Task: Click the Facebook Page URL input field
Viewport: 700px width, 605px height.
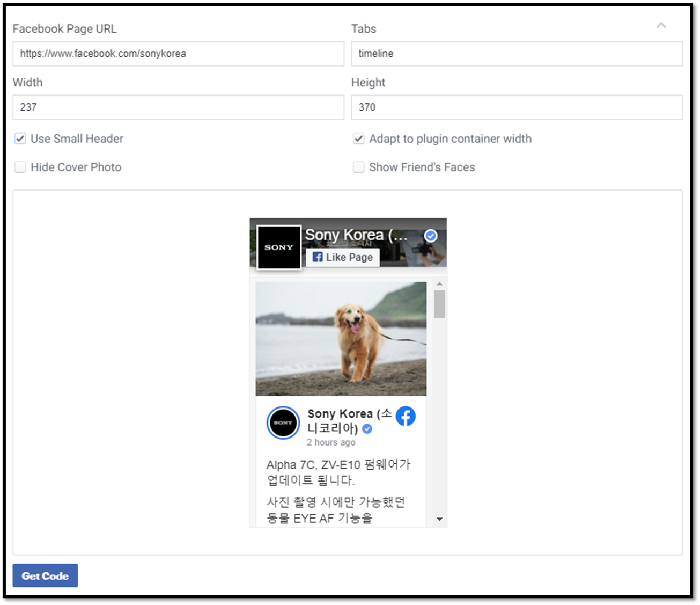Action: click(178, 54)
